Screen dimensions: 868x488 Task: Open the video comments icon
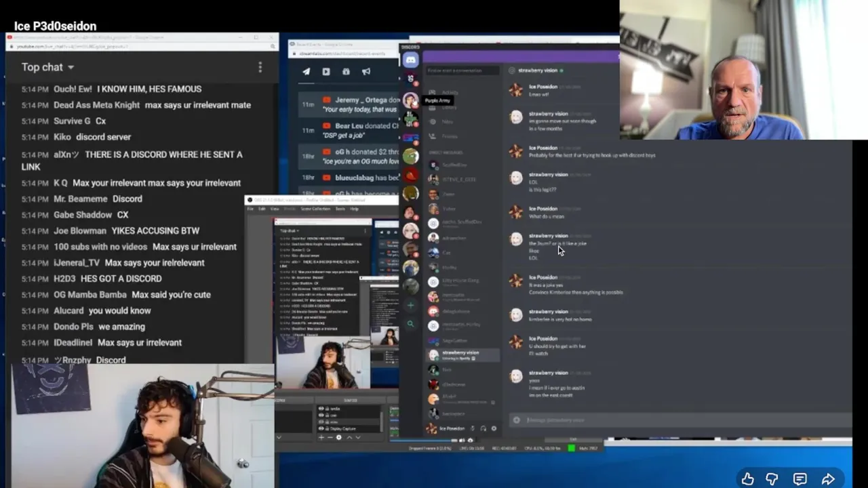pos(800,479)
